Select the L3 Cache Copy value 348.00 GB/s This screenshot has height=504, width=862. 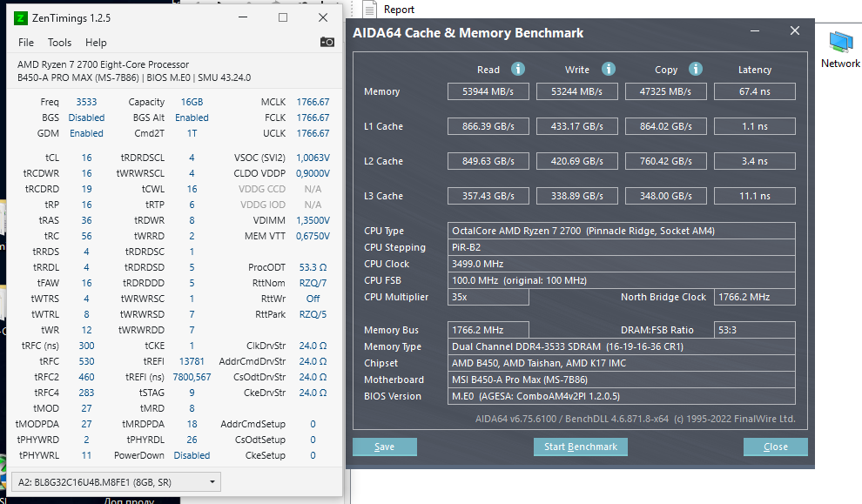(x=666, y=196)
